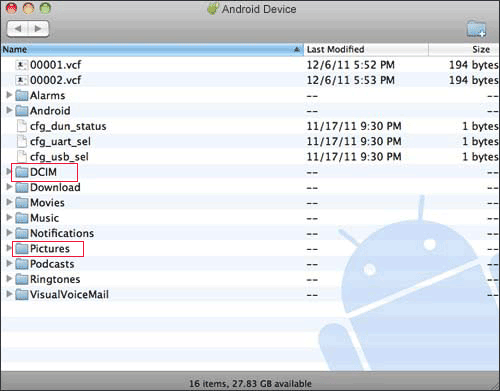The image size is (500, 391).
Task: Select the 00002.vcf file name
Action: [x=56, y=80]
